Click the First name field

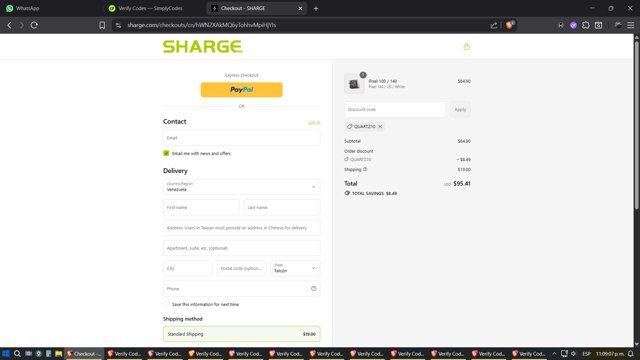[x=201, y=207]
